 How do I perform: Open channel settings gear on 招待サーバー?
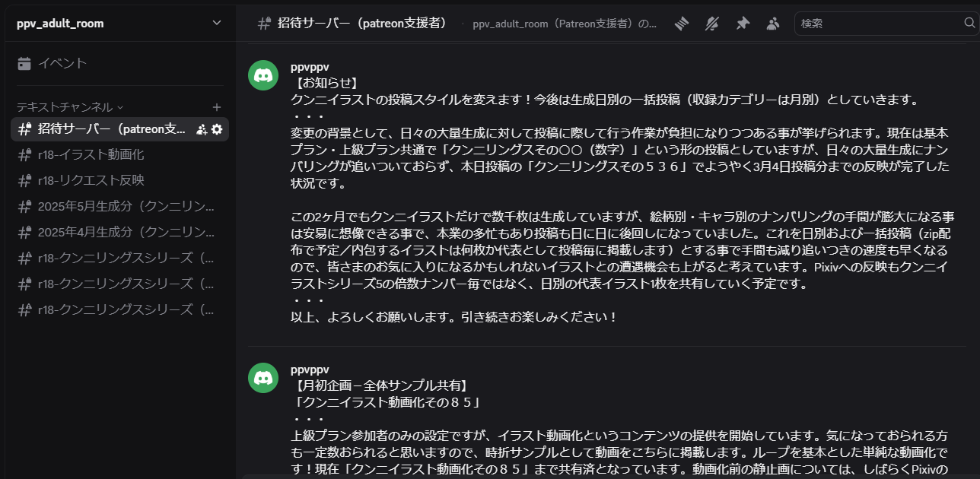(217, 129)
